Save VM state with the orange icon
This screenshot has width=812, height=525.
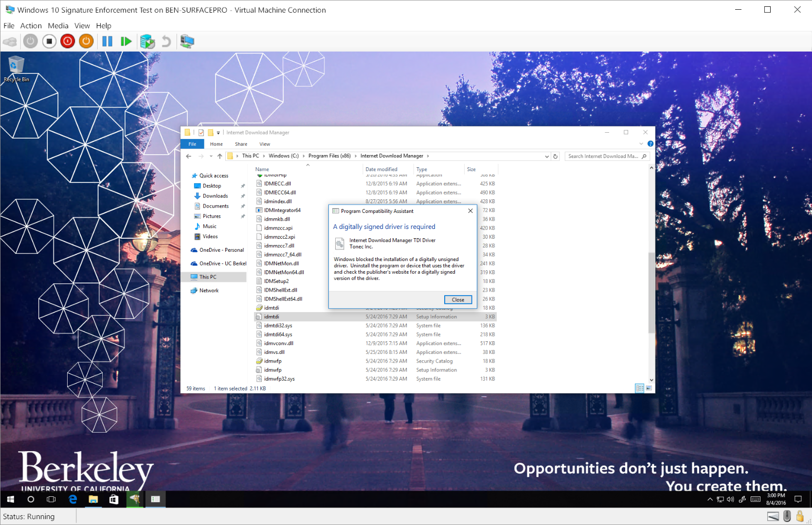[86, 41]
